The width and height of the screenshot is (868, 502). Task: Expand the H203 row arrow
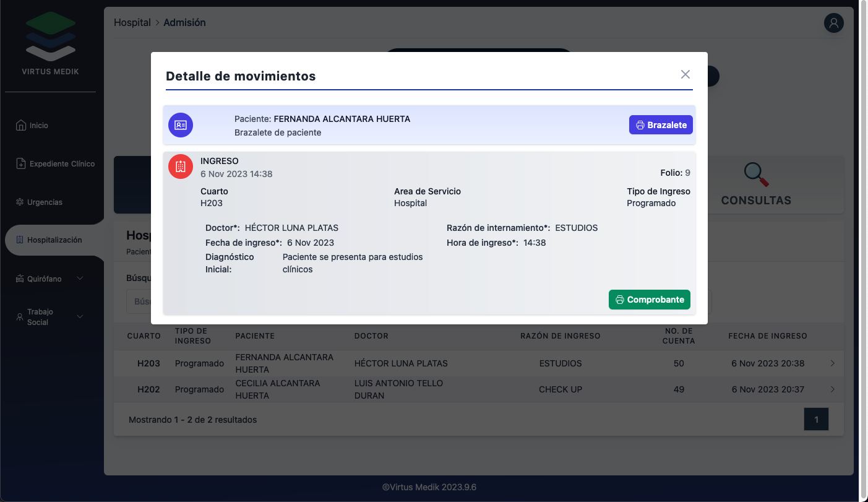[832, 363]
